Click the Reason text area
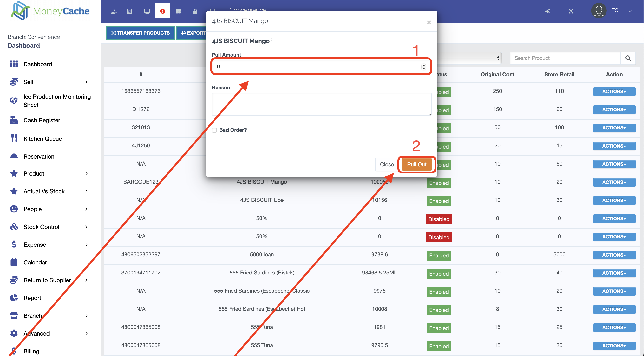The width and height of the screenshot is (644, 356). click(321, 104)
